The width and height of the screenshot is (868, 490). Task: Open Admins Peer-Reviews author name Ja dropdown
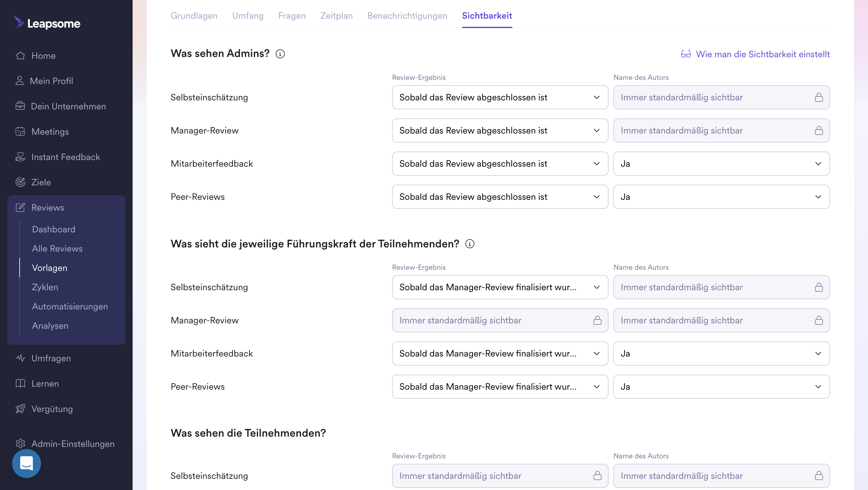[722, 197]
